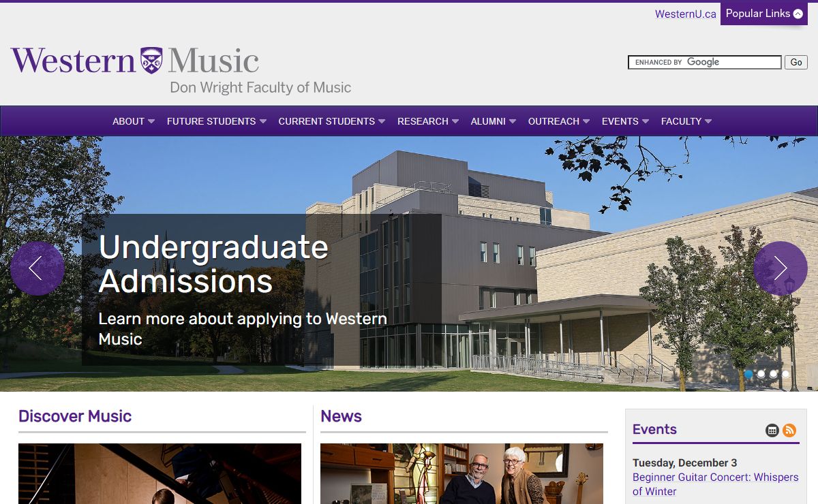Expand the About menu arrow
Viewport: 818px width, 504px height.
(151, 121)
